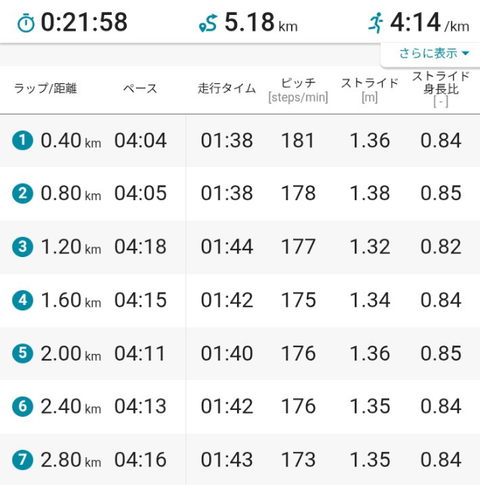The height and width of the screenshot is (485, 480).
Task: Click the ラップ/距離 column header
Action: [46, 89]
